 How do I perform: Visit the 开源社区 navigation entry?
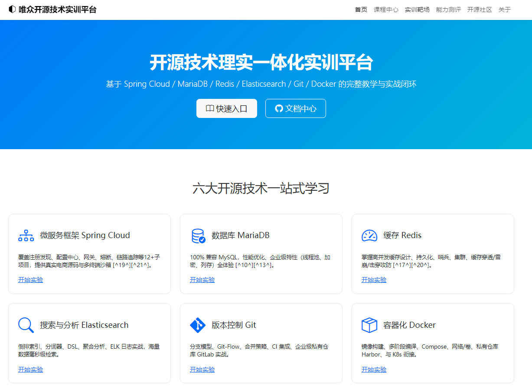point(479,9)
